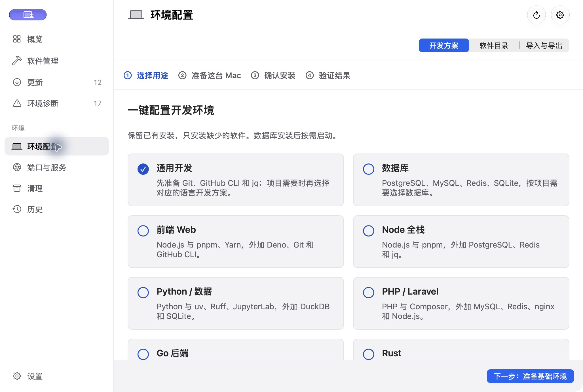Image resolution: width=583 pixels, height=392 pixels.
Task: Open 概览 in the sidebar
Action: pyautogui.click(x=57, y=39)
